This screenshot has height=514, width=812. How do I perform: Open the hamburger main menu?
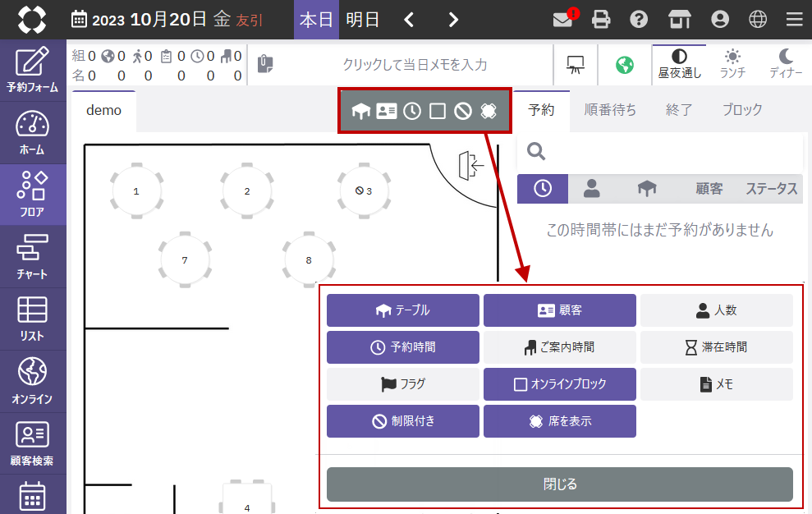click(794, 20)
